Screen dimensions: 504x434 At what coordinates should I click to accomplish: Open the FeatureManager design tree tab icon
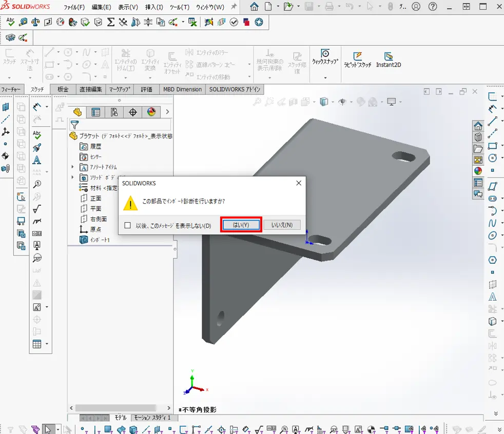(x=77, y=112)
